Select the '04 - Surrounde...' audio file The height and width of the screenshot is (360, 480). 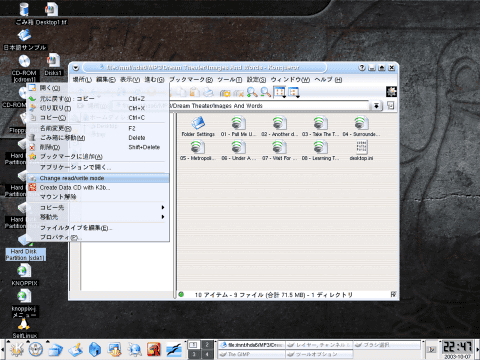point(361,126)
